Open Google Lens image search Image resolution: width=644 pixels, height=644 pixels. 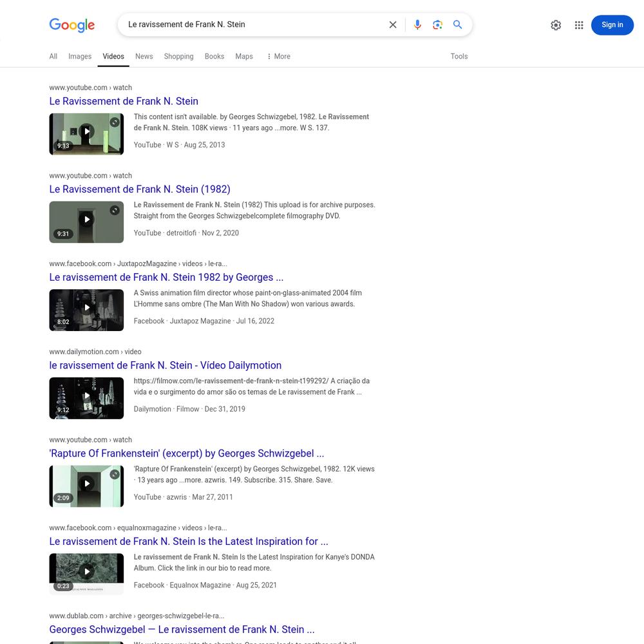(x=437, y=24)
